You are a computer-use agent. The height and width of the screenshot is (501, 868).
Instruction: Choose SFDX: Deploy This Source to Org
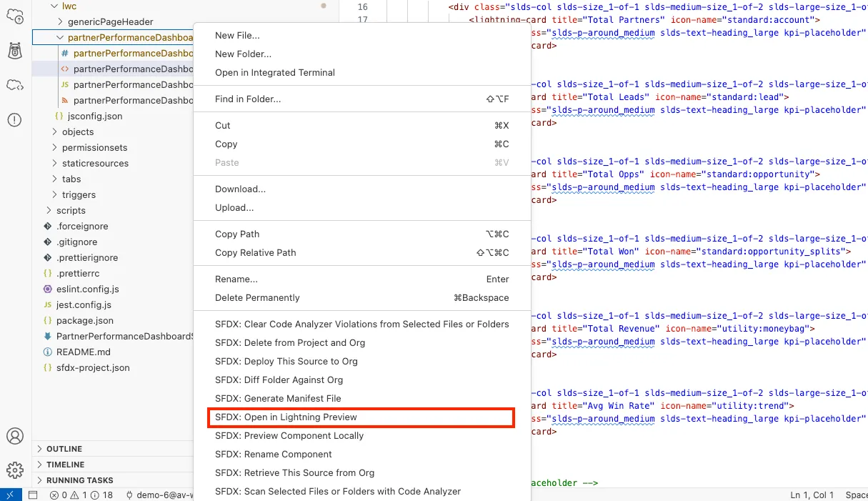[286, 362]
